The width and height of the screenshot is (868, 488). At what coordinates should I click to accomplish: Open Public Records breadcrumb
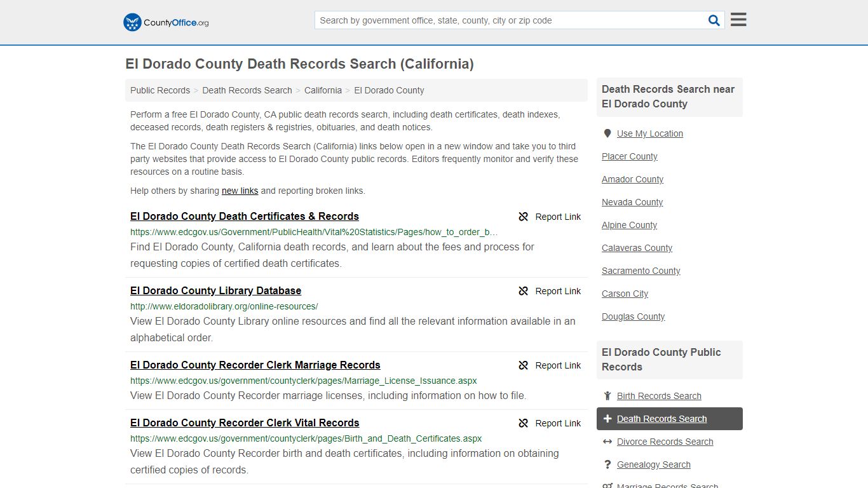160,90
